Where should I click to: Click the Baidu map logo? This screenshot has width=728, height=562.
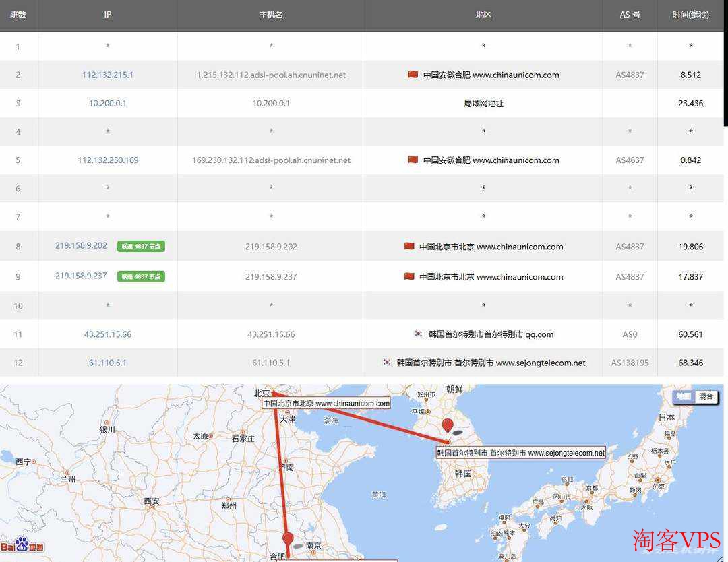pos(22,545)
